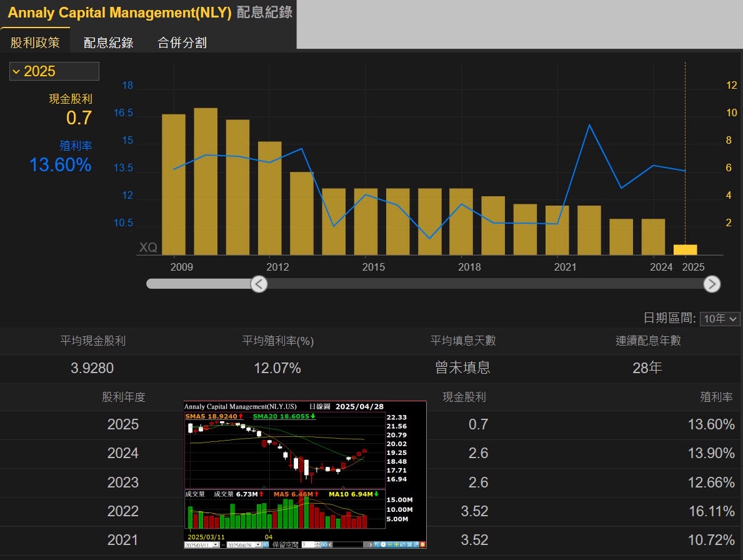Click the clock icon in chart toolbar
The image size is (743, 560).
pyautogui.click(x=383, y=545)
